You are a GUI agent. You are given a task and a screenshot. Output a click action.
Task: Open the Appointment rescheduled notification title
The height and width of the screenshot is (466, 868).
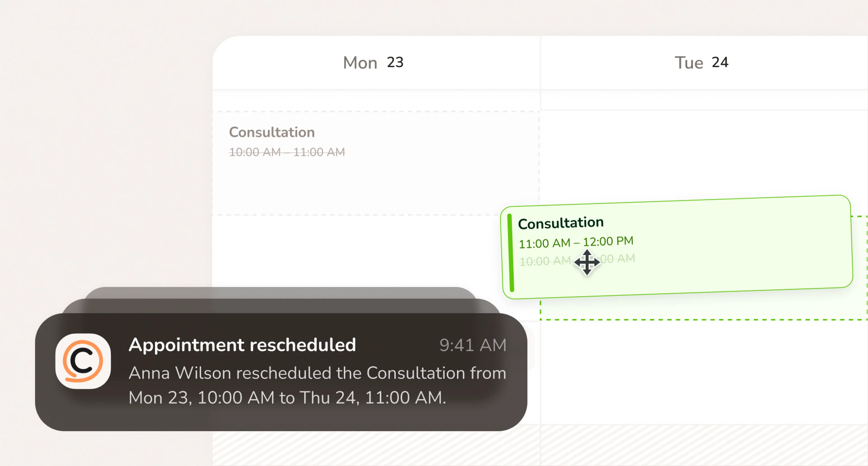point(242,345)
